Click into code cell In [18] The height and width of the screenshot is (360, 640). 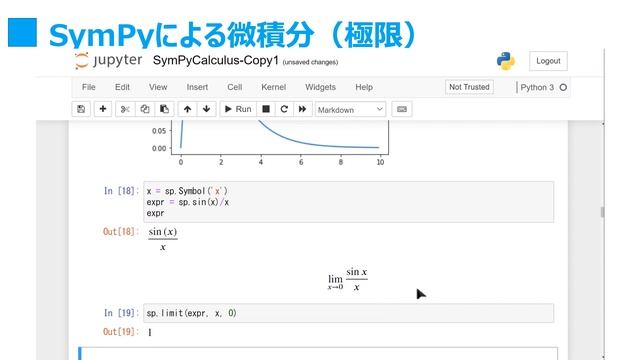[x=349, y=202]
